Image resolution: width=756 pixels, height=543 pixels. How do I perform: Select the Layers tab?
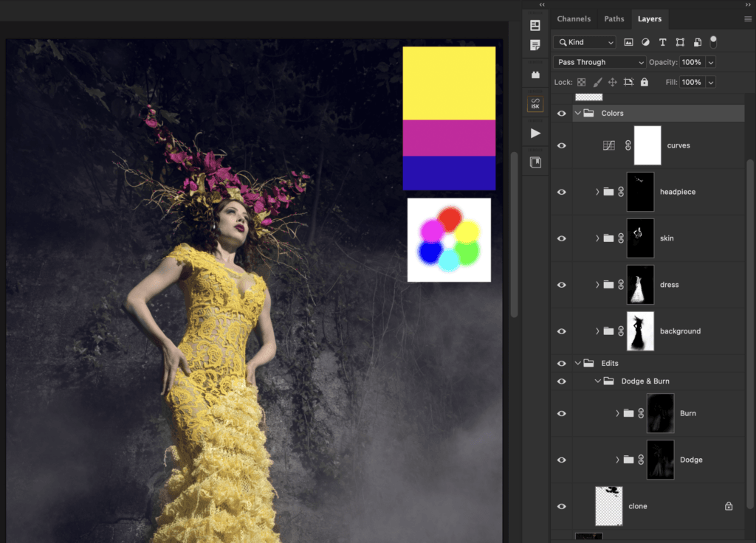click(x=650, y=18)
